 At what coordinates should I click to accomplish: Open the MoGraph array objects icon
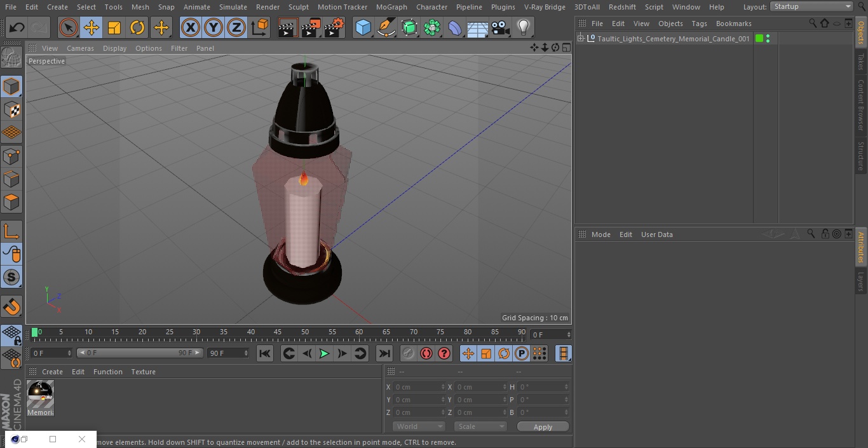click(x=432, y=28)
